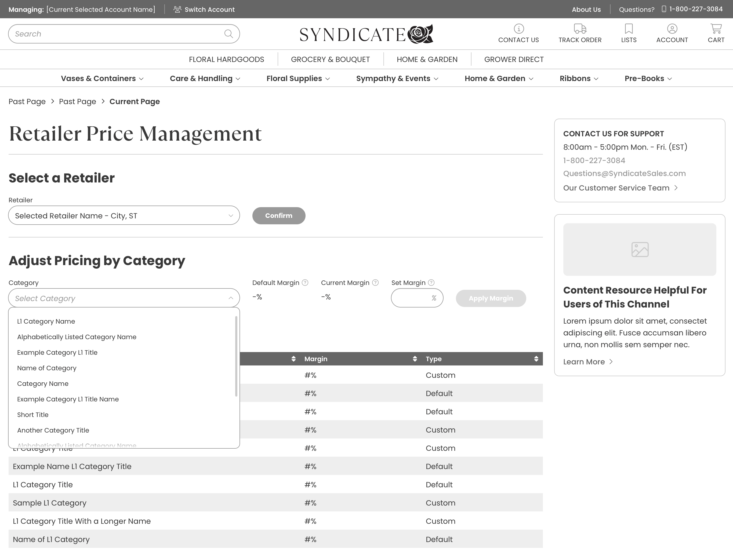Expand Home & Garden dropdown menu

click(499, 78)
